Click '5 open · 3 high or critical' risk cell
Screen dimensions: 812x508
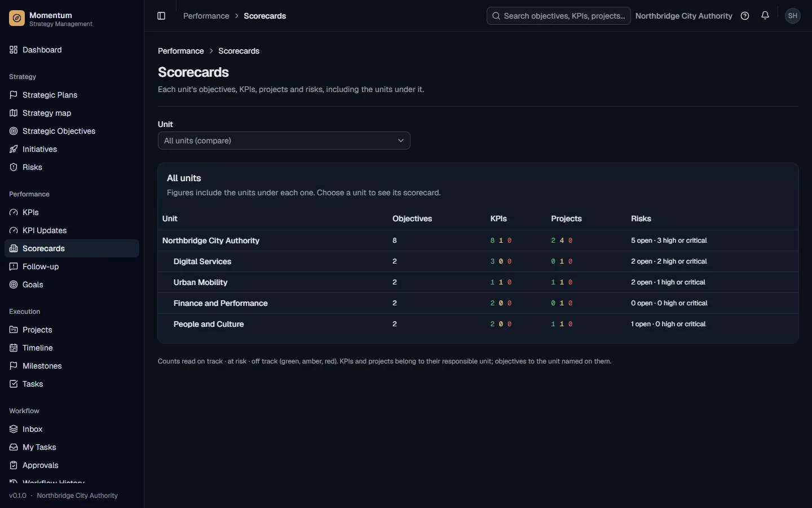(669, 240)
